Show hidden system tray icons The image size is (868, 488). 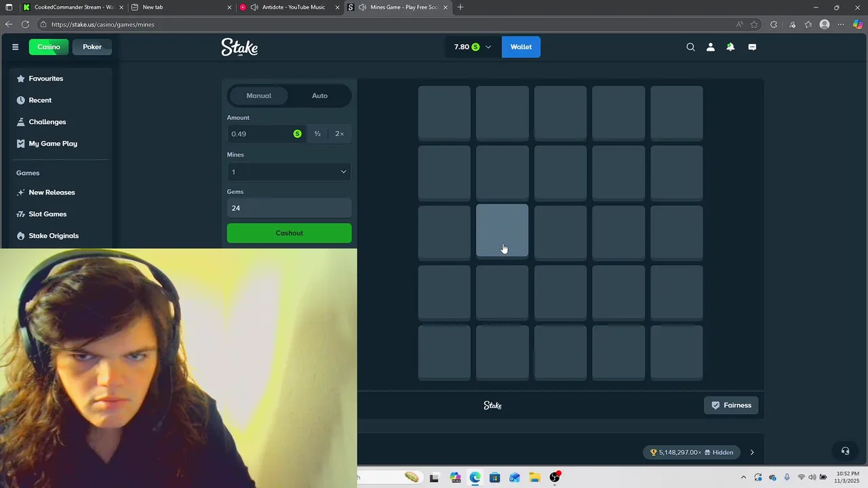pyautogui.click(x=743, y=478)
